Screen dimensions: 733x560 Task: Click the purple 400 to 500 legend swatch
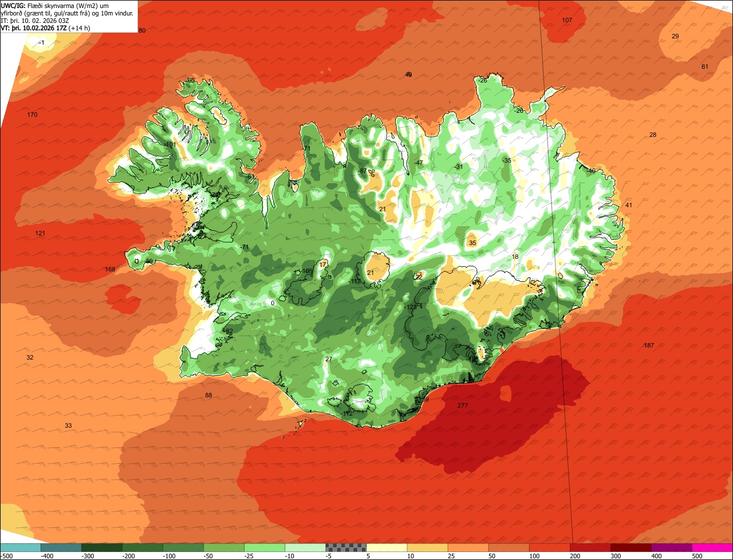[672, 547]
